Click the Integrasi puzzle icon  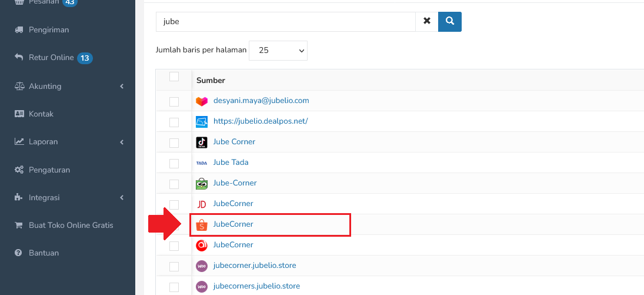click(18, 197)
